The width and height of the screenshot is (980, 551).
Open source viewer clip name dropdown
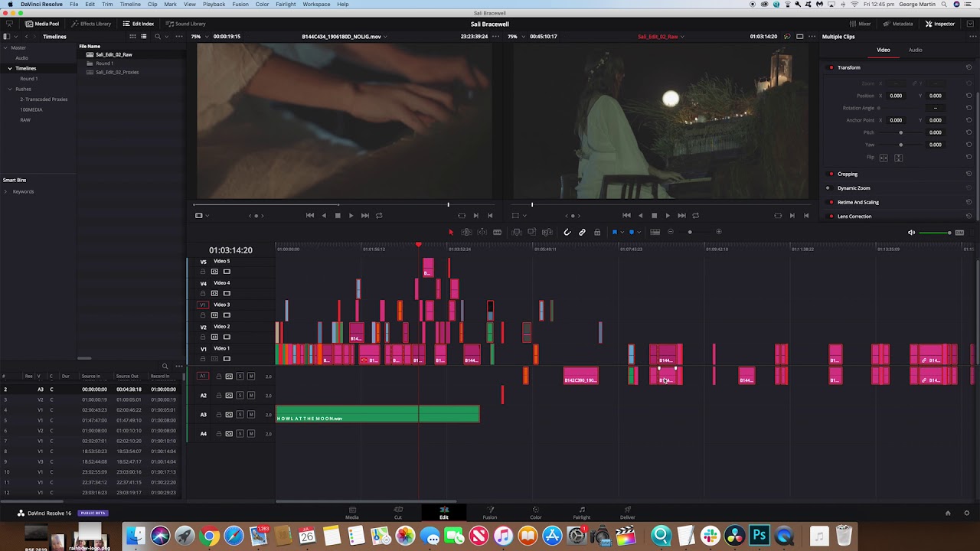click(384, 37)
